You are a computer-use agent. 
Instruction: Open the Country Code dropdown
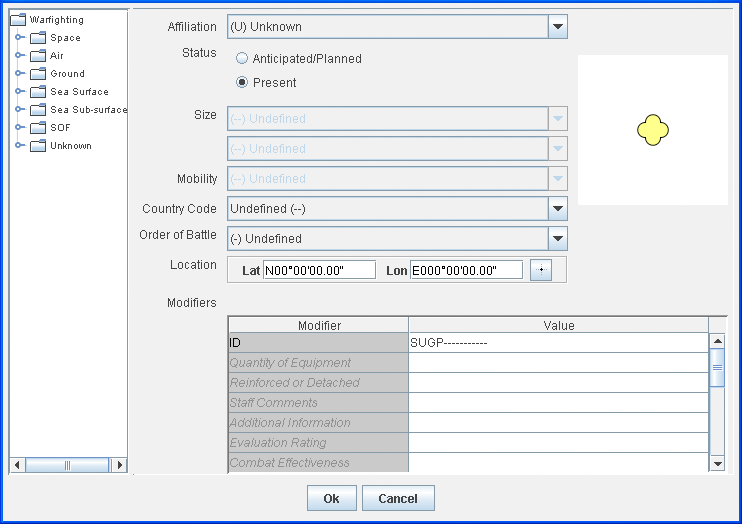tap(558, 209)
